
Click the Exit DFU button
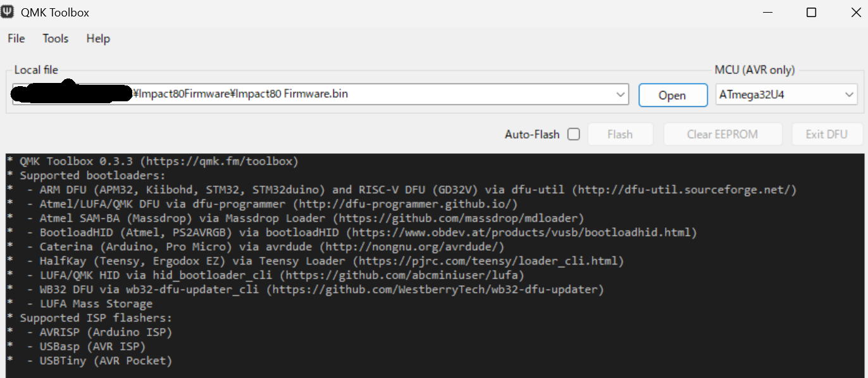click(826, 134)
